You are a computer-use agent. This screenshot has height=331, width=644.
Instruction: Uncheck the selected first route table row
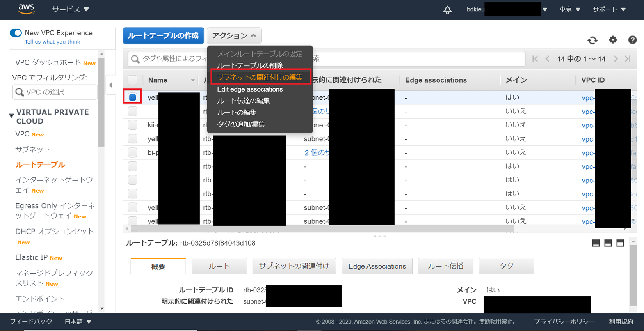[132, 97]
